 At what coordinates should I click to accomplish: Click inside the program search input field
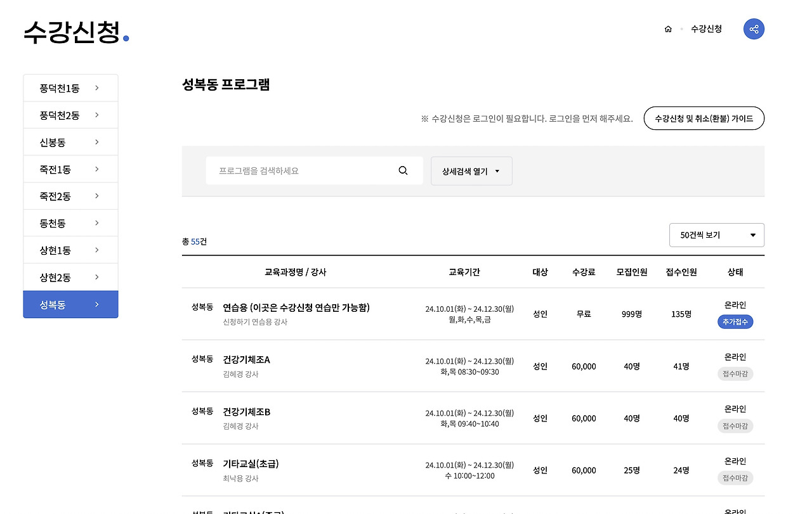click(298, 170)
